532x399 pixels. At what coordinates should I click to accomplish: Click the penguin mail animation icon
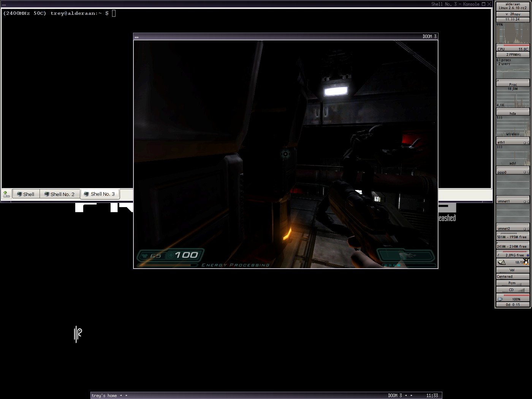tap(526, 261)
